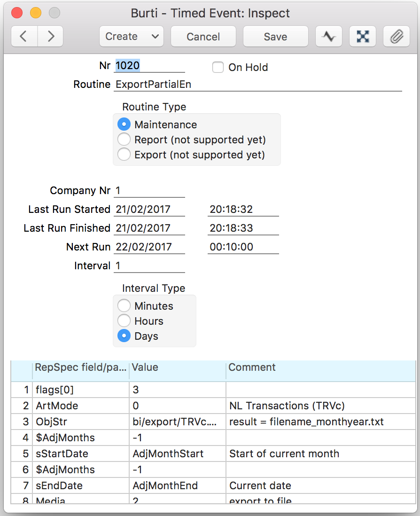Set interval type to Minutes
Image resolution: width=420 pixels, height=516 pixels.
[124, 306]
